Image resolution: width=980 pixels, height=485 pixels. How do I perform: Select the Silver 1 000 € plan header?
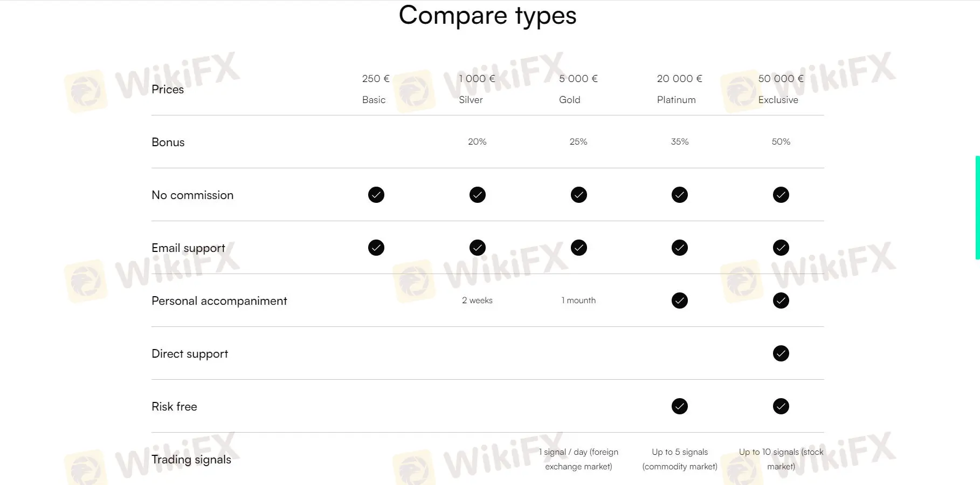pyautogui.click(x=477, y=88)
